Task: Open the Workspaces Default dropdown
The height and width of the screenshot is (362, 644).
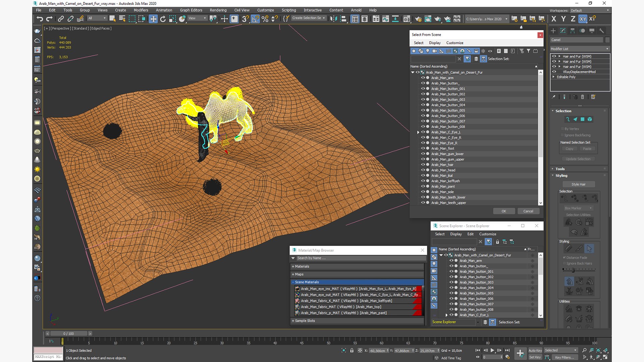Action: coord(590,10)
